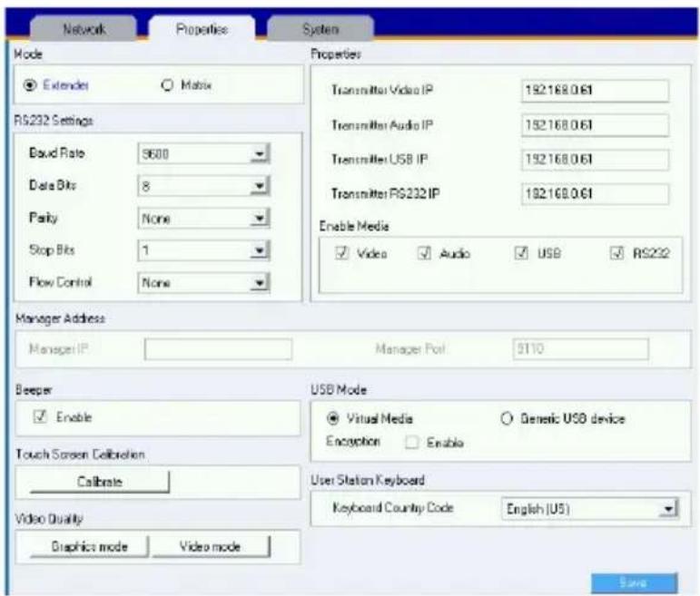Screen dimensions: 700x596
Task: Select the Matrix mode radio button
Action: [x=167, y=84]
